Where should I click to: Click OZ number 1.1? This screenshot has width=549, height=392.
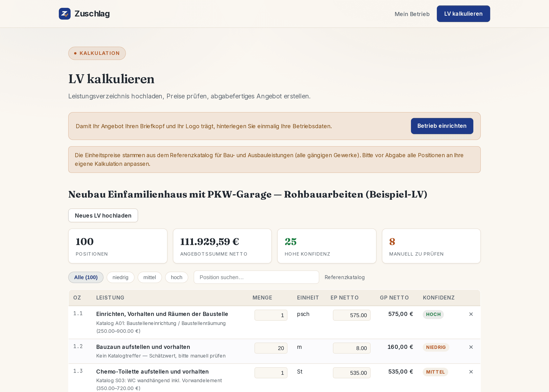click(x=78, y=313)
